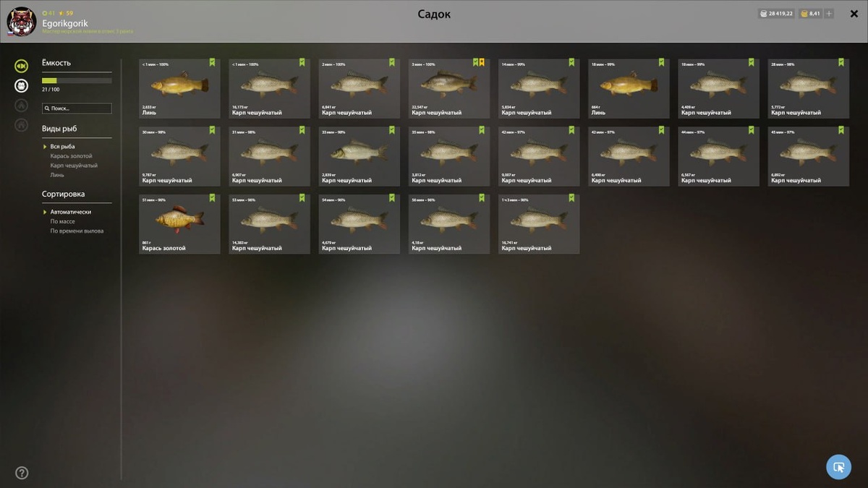Click the Ёмкость capacity progress bar
Viewport: 868px width, 488px height.
click(x=77, y=81)
